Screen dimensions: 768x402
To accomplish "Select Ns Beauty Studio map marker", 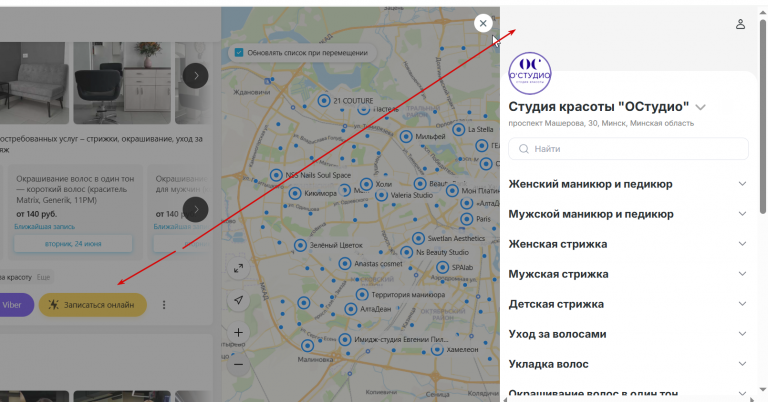I will (407, 252).
